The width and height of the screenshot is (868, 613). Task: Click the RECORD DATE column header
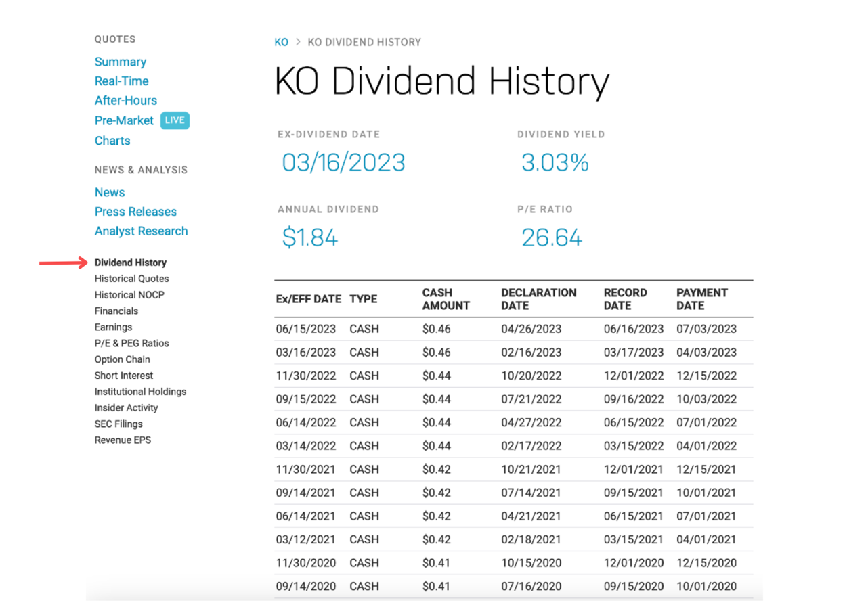(x=626, y=299)
